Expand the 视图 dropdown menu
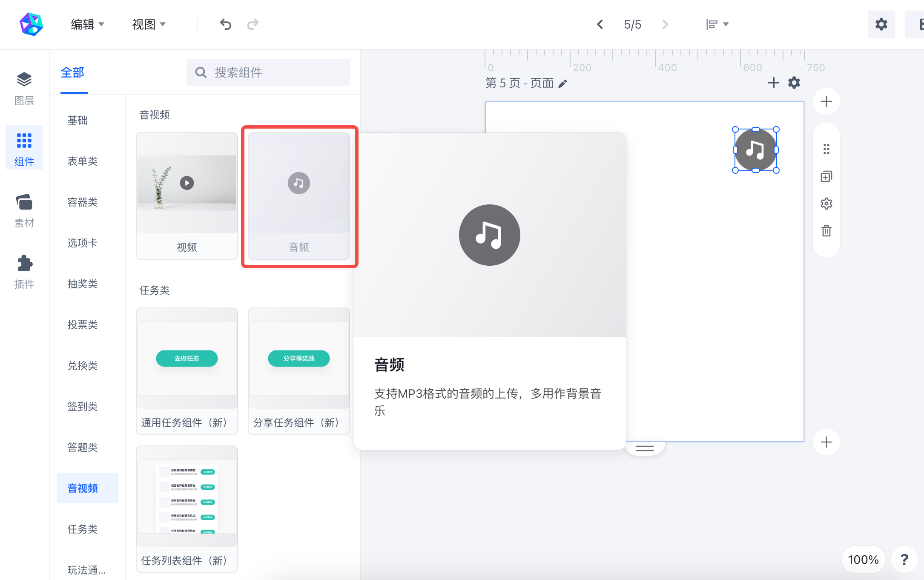Screen dimensions: 924x580 (149, 24)
